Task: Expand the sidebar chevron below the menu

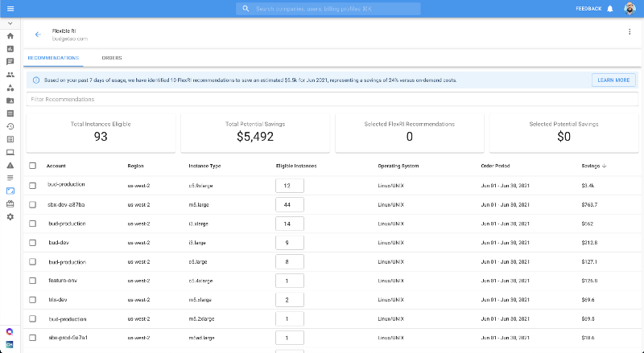Action: [10, 23]
